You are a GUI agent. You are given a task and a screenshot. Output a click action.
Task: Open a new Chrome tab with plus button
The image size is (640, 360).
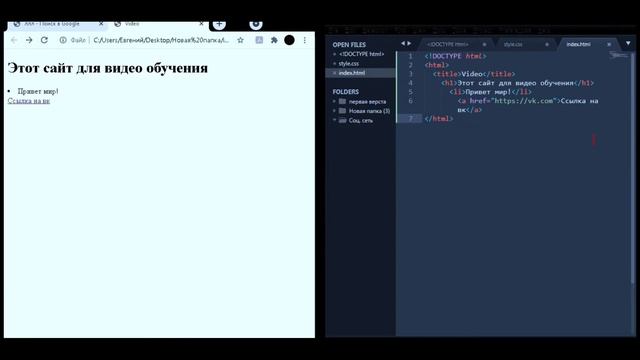(219, 24)
